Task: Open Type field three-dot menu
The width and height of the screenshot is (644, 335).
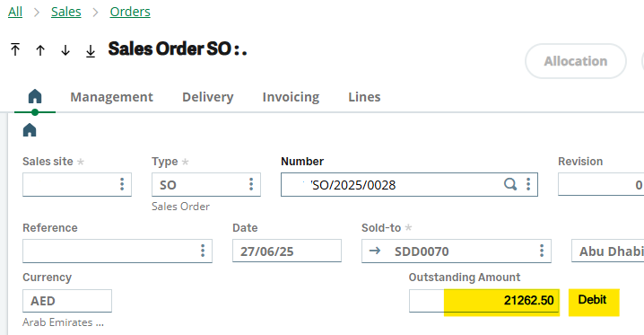Action: click(251, 184)
